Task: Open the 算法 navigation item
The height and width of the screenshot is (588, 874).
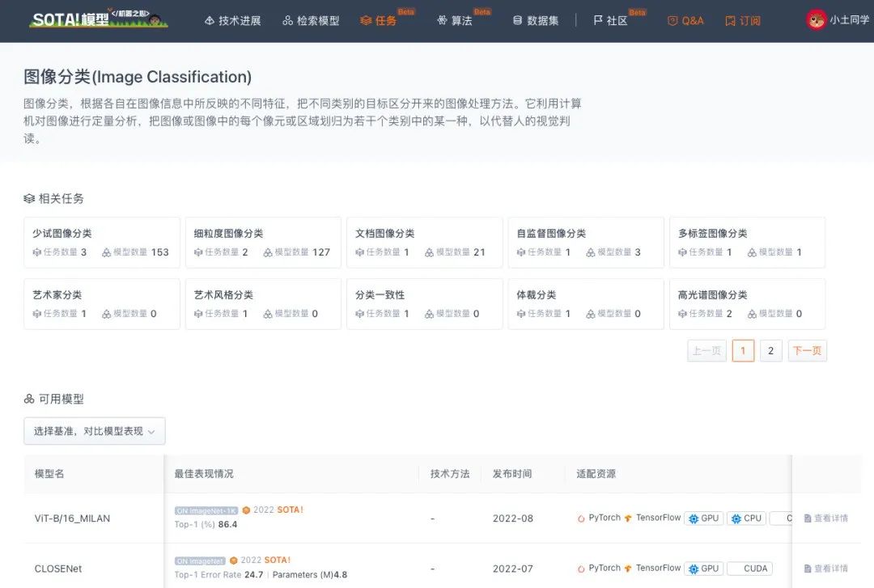Action: tap(455, 20)
